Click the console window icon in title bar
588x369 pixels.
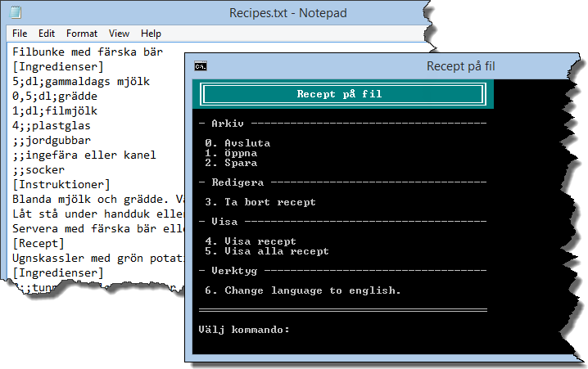pyautogui.click(x=201, y=66)
